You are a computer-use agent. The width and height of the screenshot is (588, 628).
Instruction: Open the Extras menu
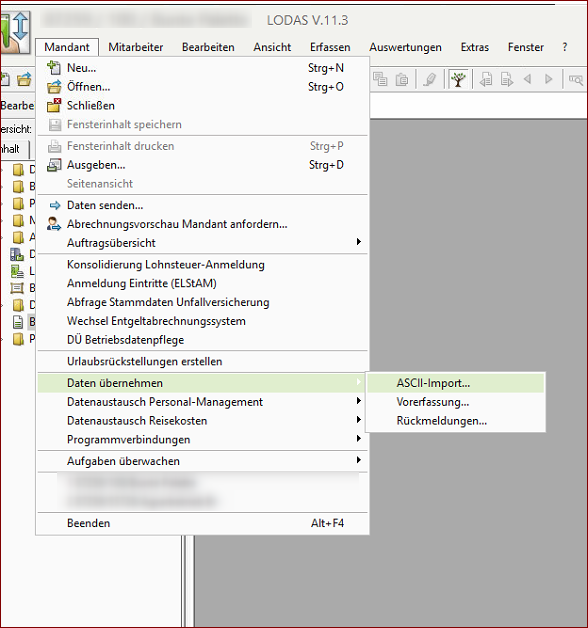coord(475,47)
